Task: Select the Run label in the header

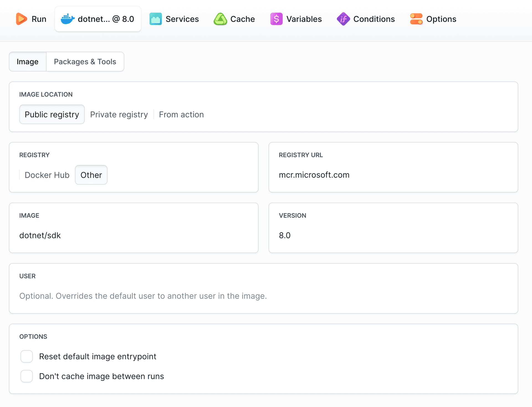Action: (x=39, y=19)
